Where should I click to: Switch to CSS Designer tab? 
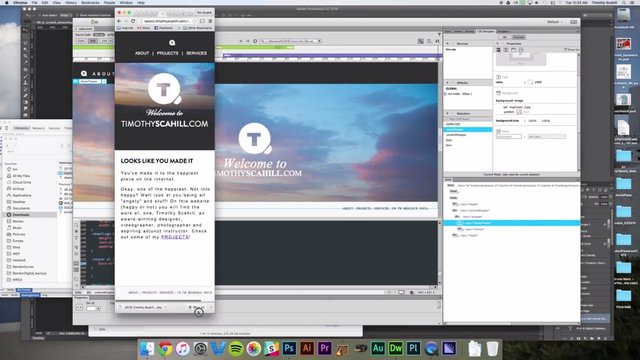click(x=486, y=31)
